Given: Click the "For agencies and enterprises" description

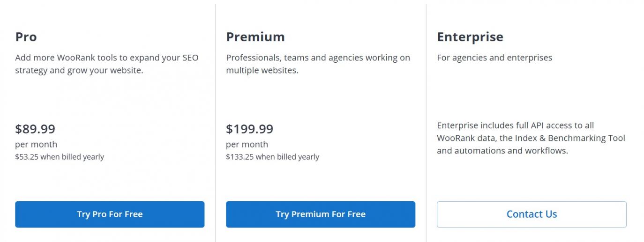Looking at the screenshot, I should pyautogui.click(x=494, y=58).
